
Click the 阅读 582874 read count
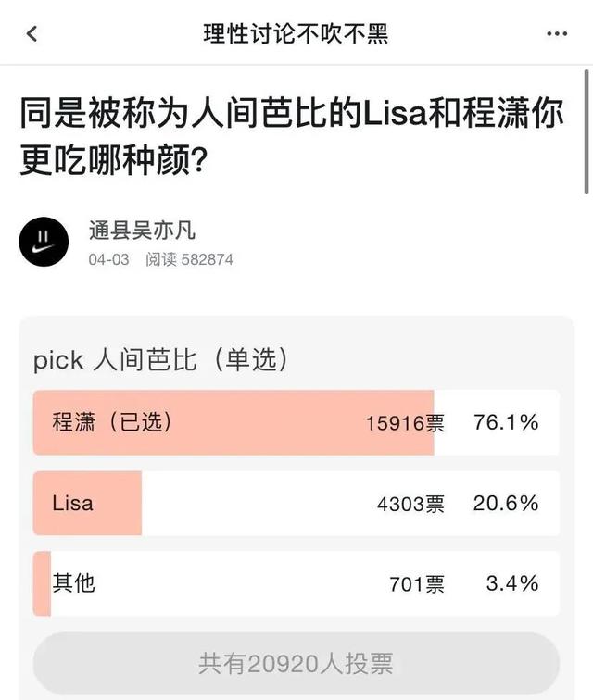point(189,259)
